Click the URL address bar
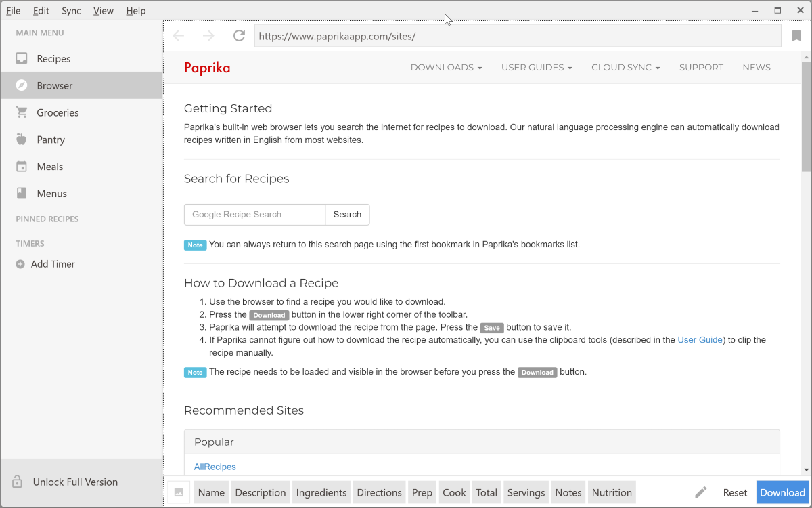The width and height of the screenshot is (812, 508). [518, 36]
